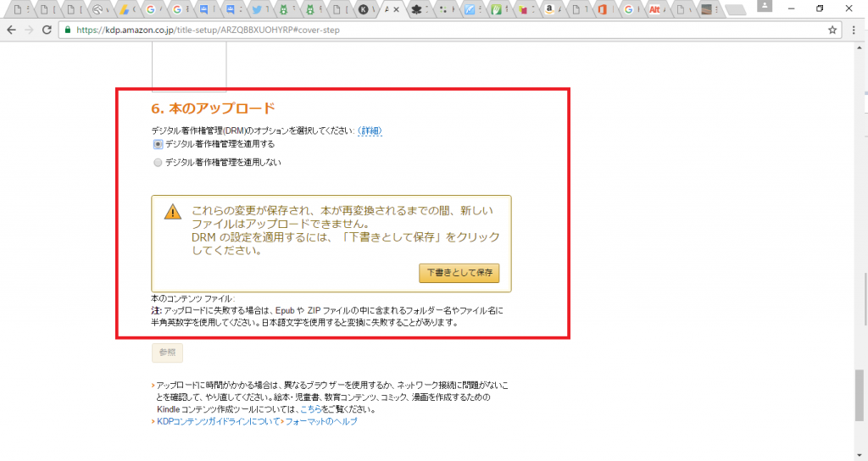Close the active KDP tab
Screen dimensions: 868x461
(x=396, y=9)
